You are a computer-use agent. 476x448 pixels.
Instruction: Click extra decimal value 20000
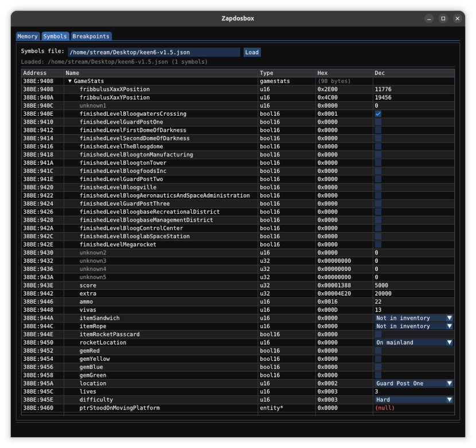tap(383, 294)
